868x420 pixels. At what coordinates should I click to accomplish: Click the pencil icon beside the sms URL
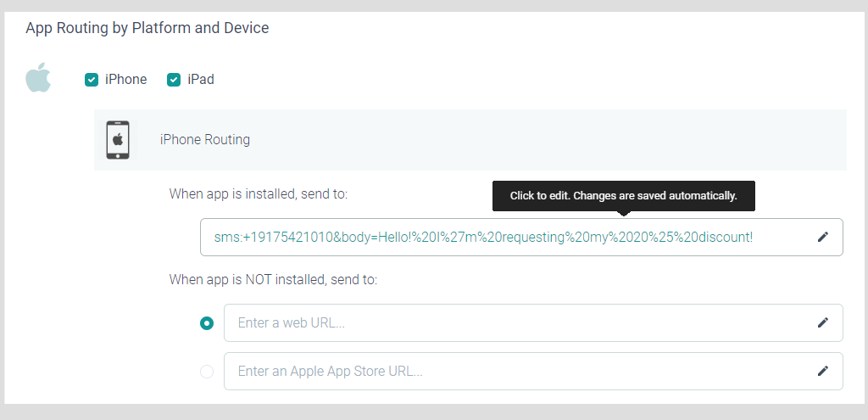[x=822, y=237]
